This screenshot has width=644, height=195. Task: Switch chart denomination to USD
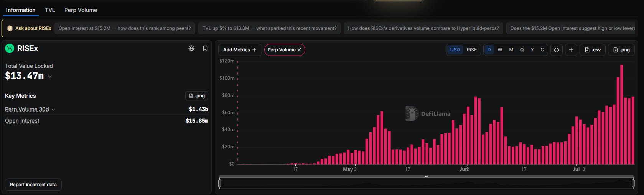click(x=455, y=50)
